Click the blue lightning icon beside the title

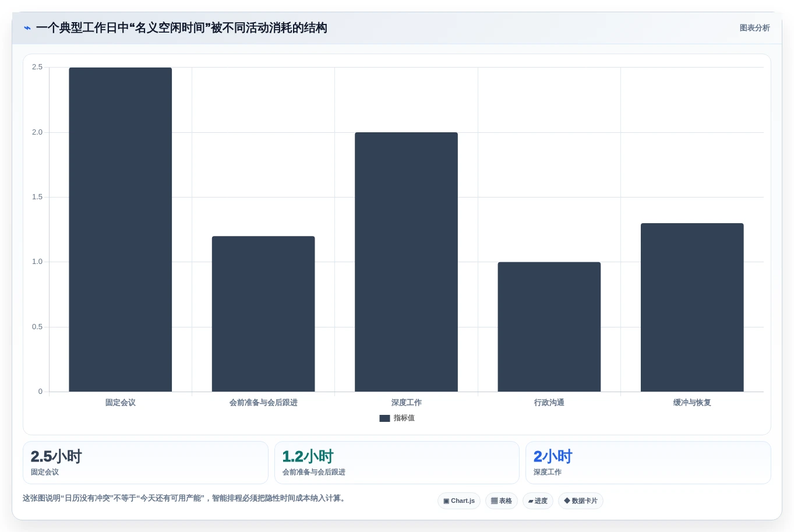tap(27, 28)
